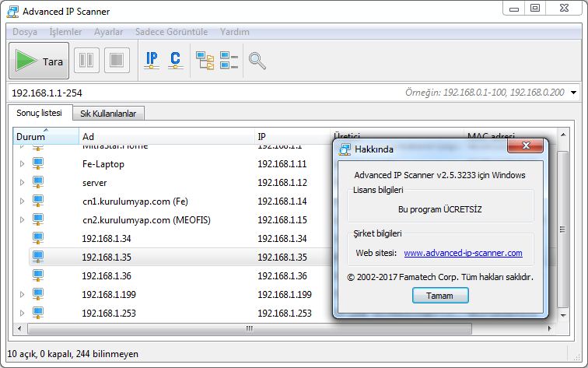Image resolution: width=588 pixels, height=368 pixels.
Task: Click the computer icon for server
Action: click(x=38, y=182)
